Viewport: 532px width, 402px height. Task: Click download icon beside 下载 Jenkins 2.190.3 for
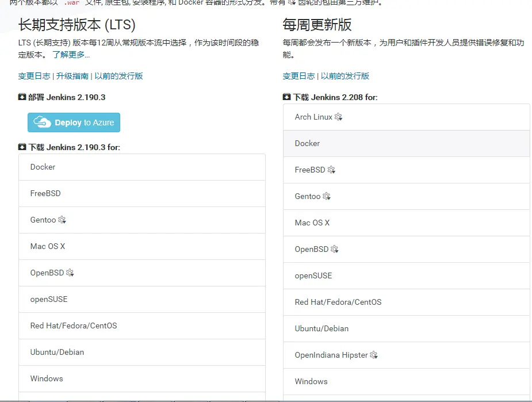point(22,147)
